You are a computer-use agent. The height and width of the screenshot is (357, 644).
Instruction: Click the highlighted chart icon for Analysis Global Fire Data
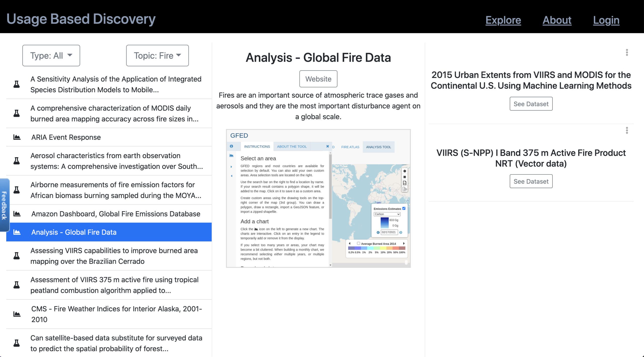pos(16,232)
